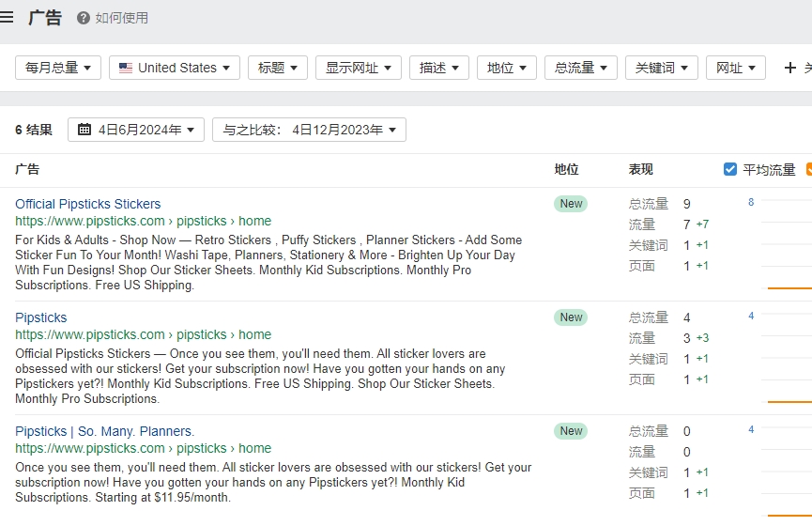Click the plus icon to add filter
Screen dimensions: 812x526
[x=790, y=68]
